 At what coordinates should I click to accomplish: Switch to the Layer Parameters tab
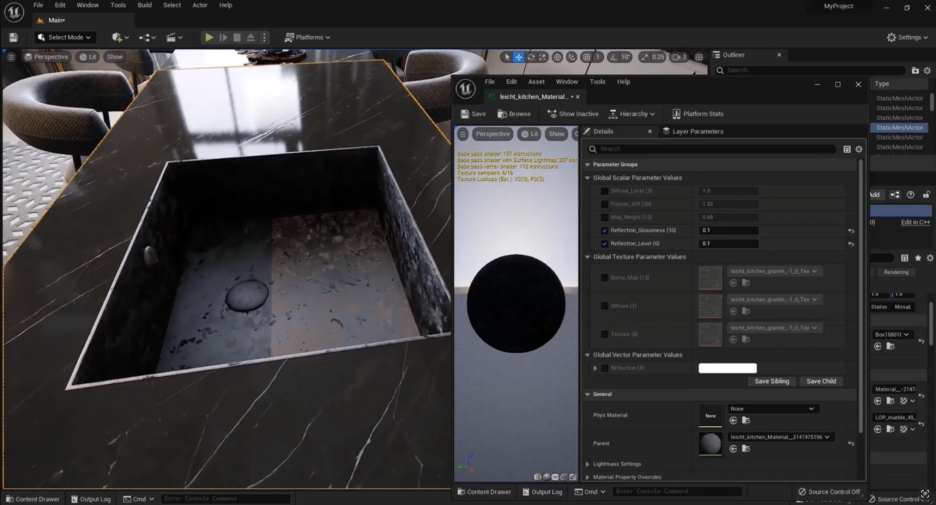(697, 131)
